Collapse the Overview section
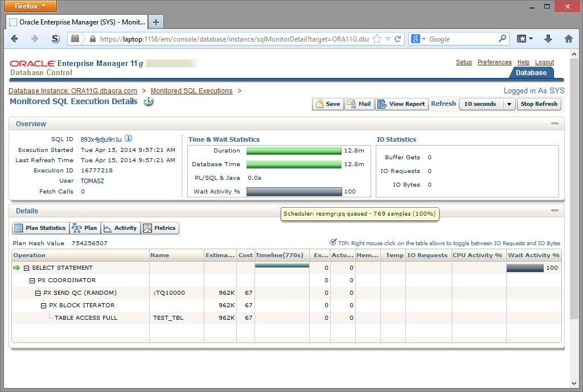This screenshot has height=392, width=583. tap(555, 123)
